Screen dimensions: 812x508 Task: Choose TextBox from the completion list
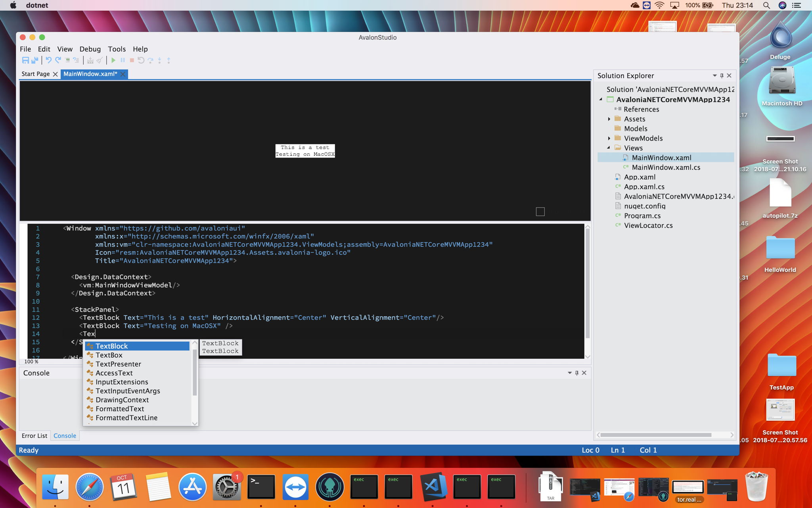click(x=109, y=355)
